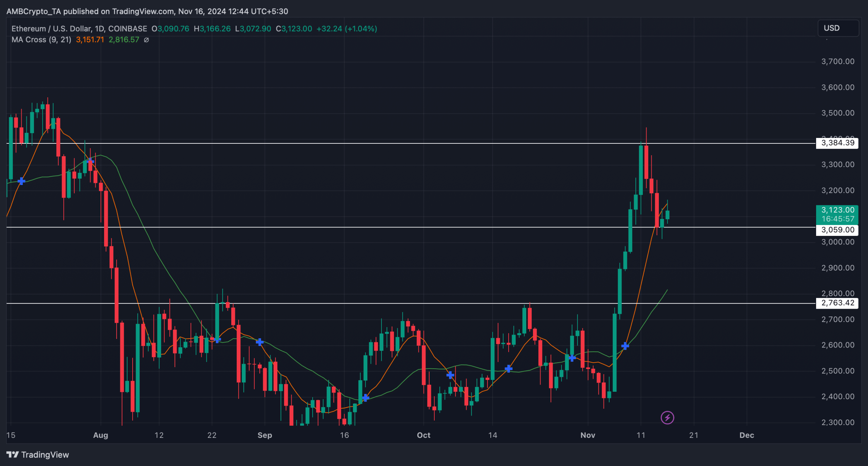Click the blue cross marker near Sep 1
The image size is (868, 466).
coord(259,342)
